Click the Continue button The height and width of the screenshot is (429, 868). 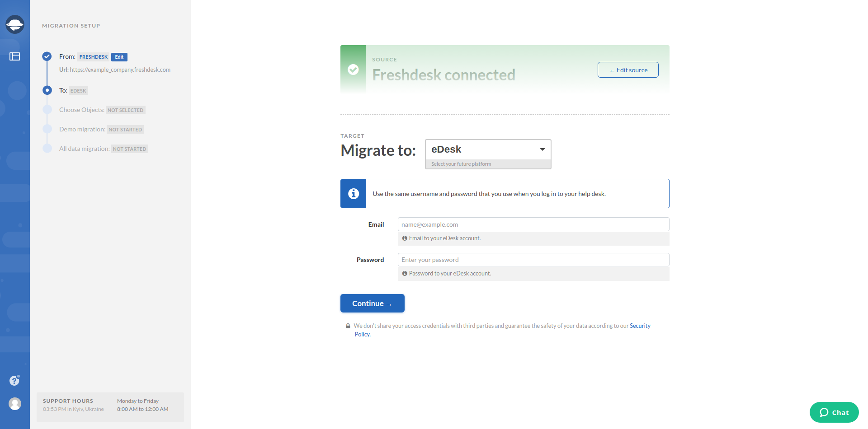click(x=373, y=303)
